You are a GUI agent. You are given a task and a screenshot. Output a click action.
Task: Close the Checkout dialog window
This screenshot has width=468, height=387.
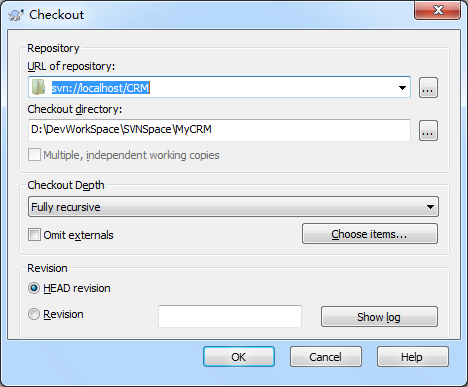click(x=438, y=10)
